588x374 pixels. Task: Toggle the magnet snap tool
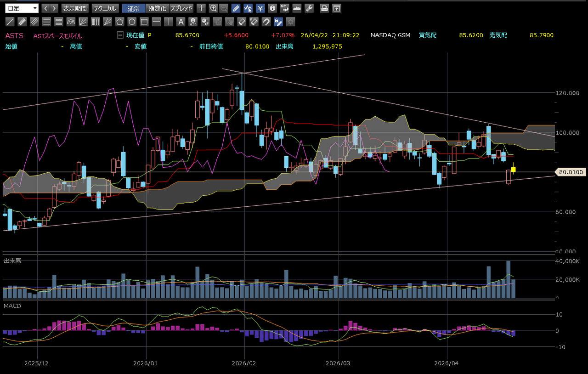pyautogui.click(x=266, y=22)
